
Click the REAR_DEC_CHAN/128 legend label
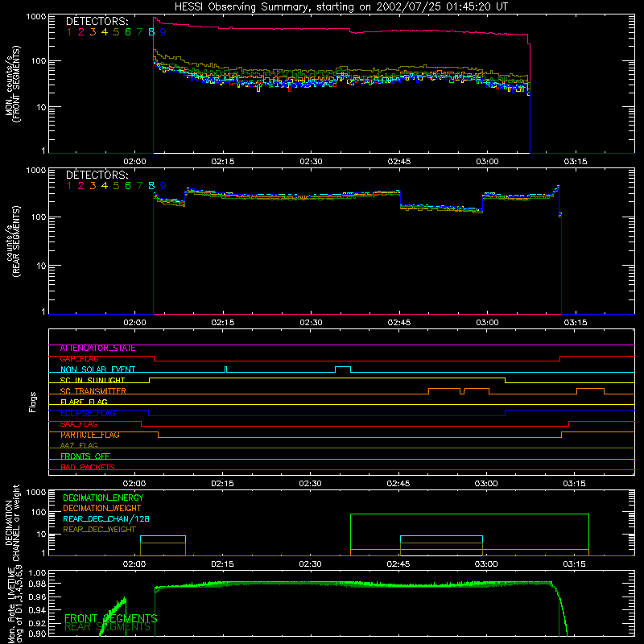[x=106, y=519]
